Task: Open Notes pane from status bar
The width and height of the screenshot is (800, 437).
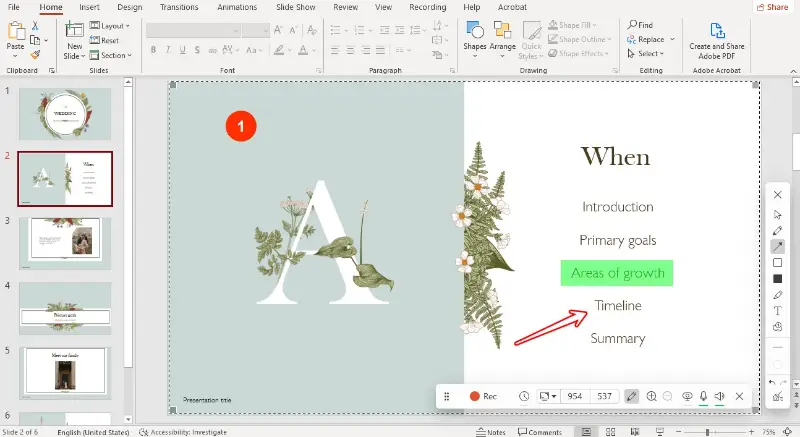Action: (491, 432)
